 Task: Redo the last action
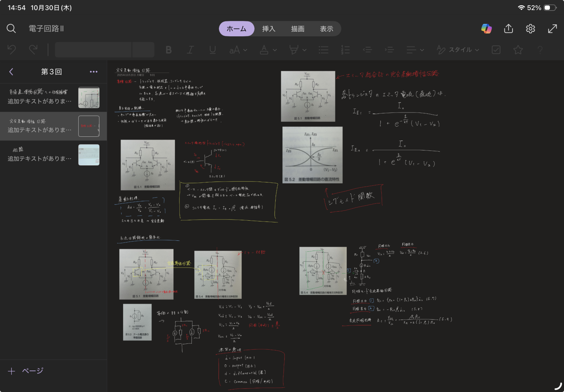point(33,50)
